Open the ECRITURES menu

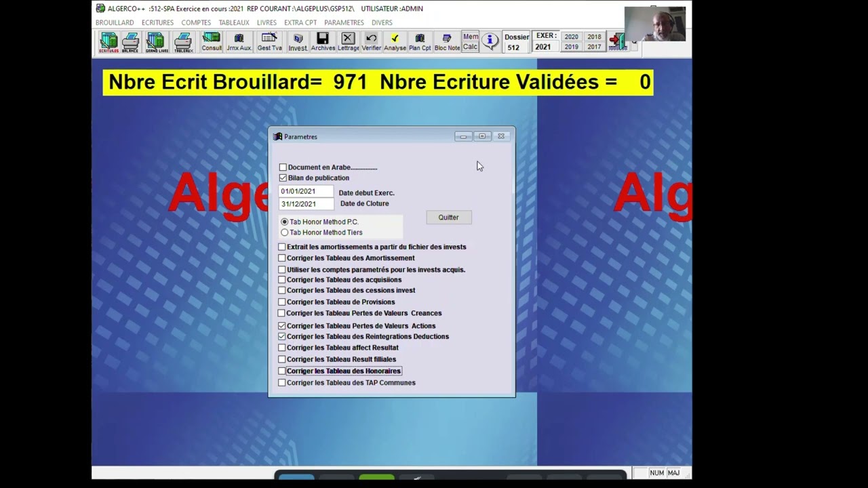tap(157, 22)
